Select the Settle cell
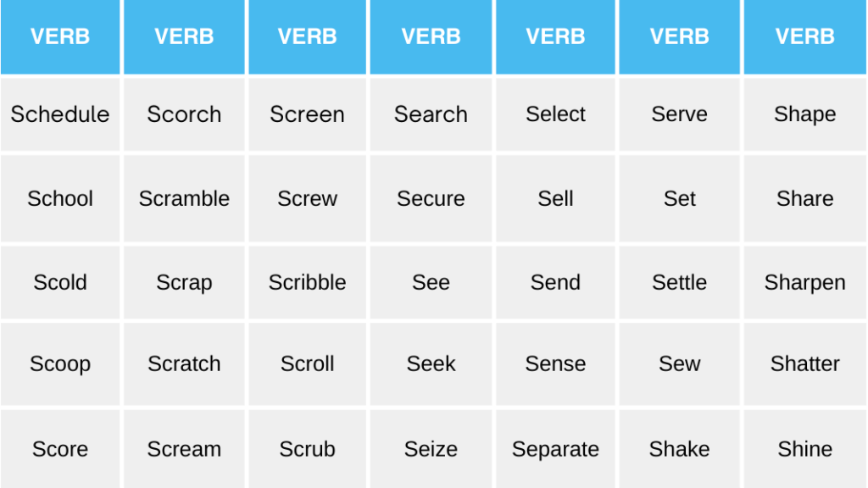The width and height of the screenshot is (868, 488). coord(679,283)
